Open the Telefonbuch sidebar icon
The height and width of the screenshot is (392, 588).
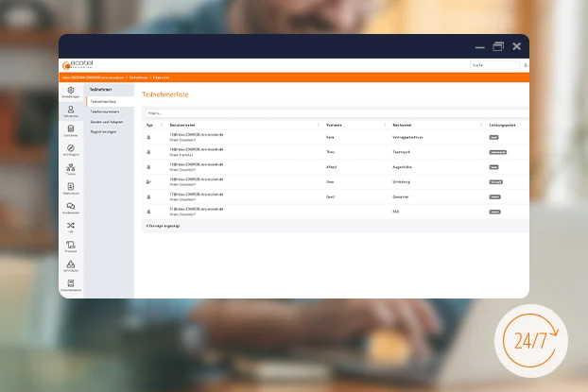pos(71,189)
